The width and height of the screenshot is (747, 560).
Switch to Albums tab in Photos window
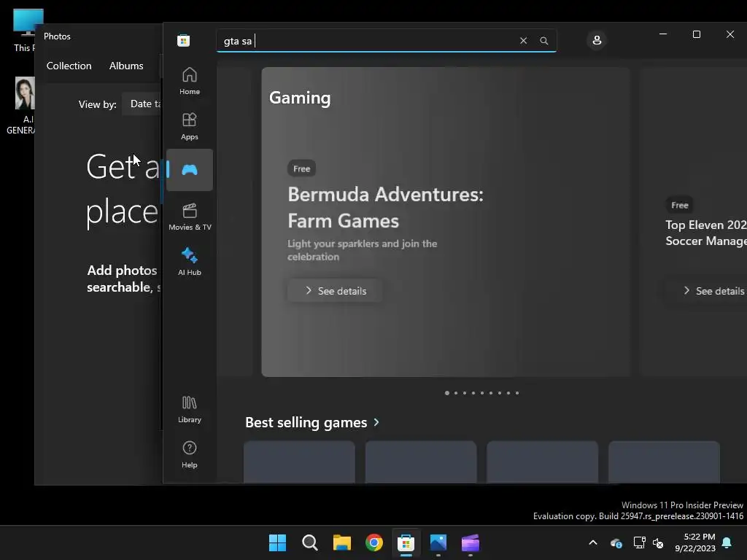(126, 66)
